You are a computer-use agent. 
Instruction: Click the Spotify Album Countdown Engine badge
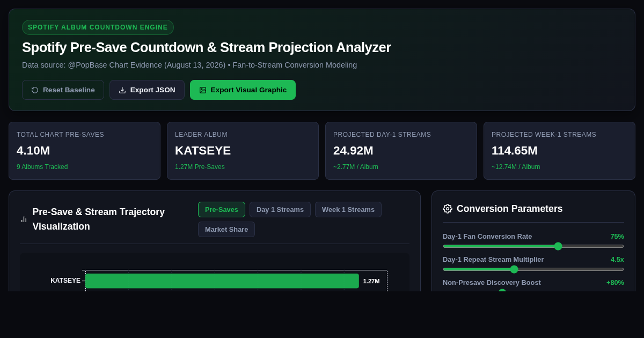98,27
